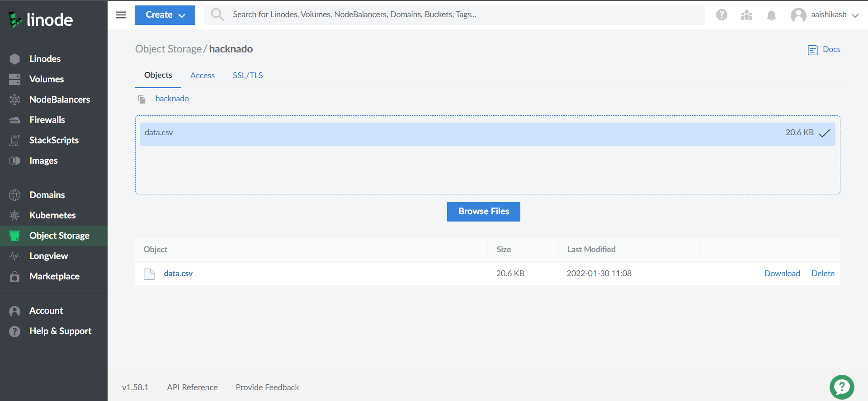Screen dimensions: 868x401
Task: Go back to Object Storage breadcrumb
Action: pos(168,49)
